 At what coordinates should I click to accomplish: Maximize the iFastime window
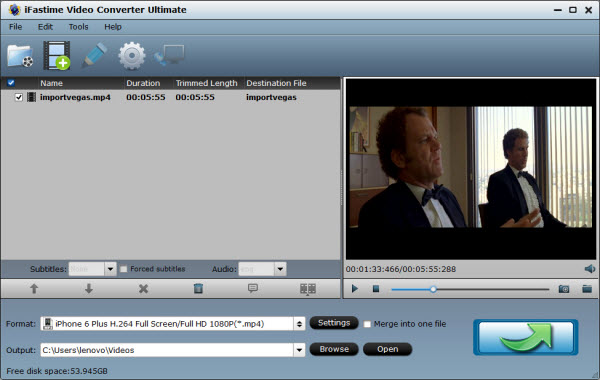pyautogui.click(x=573, y=10)
